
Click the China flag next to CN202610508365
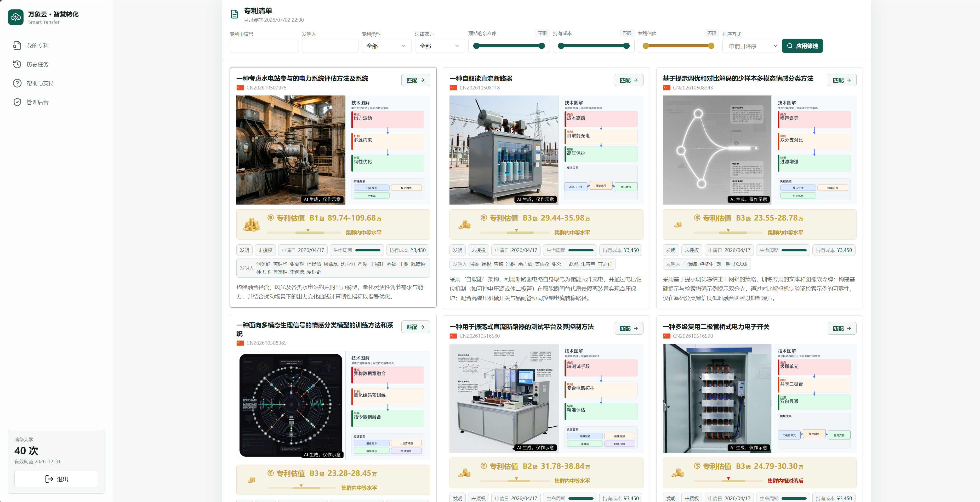[240, 343]
